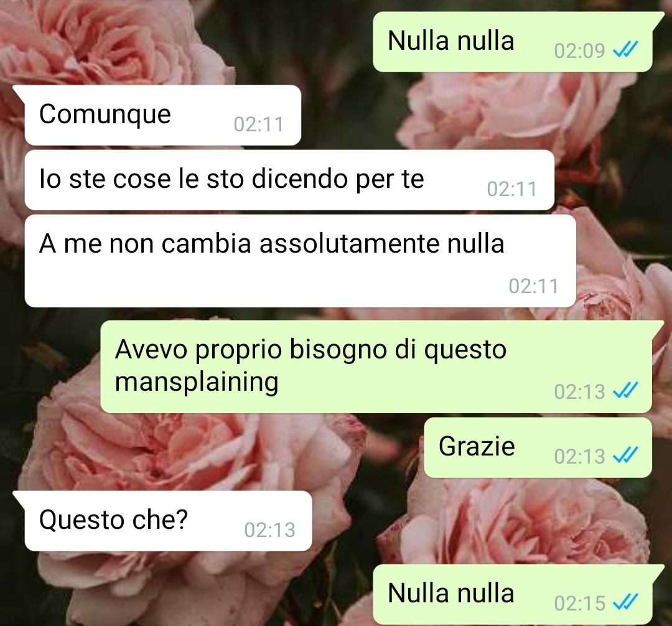Tap the 02:11 timestamp on 'Comunque'

pyautogui.click(x=258, y=124)
